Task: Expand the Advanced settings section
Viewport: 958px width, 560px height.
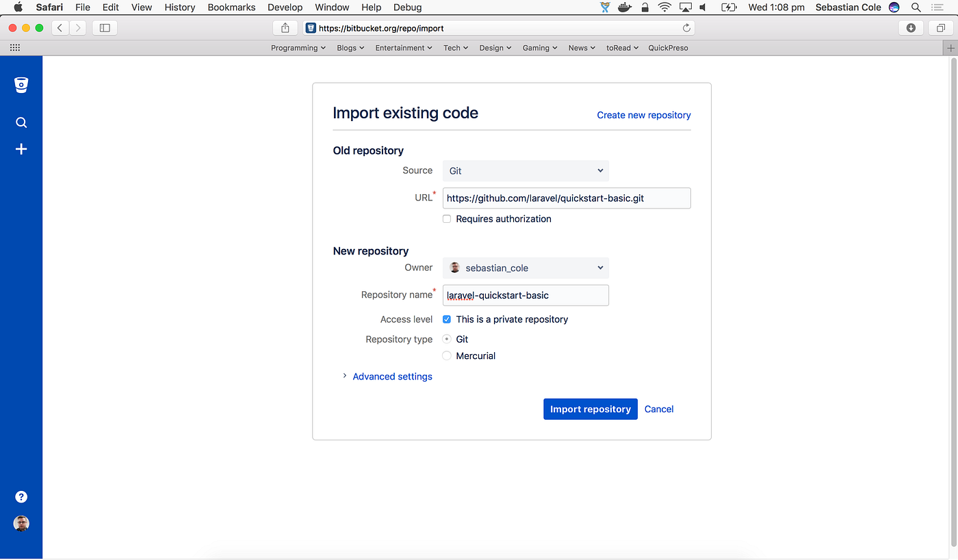Action: click(x=392, y=376)
